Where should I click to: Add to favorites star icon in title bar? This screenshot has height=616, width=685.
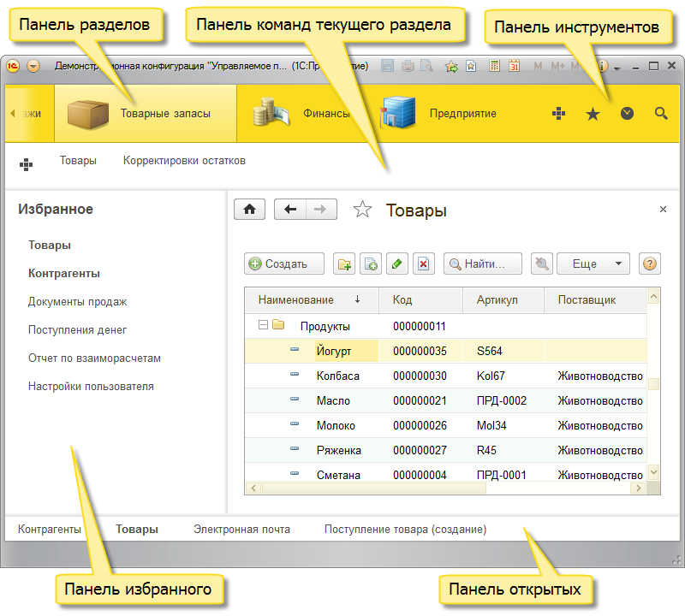(x=451, y=67)
